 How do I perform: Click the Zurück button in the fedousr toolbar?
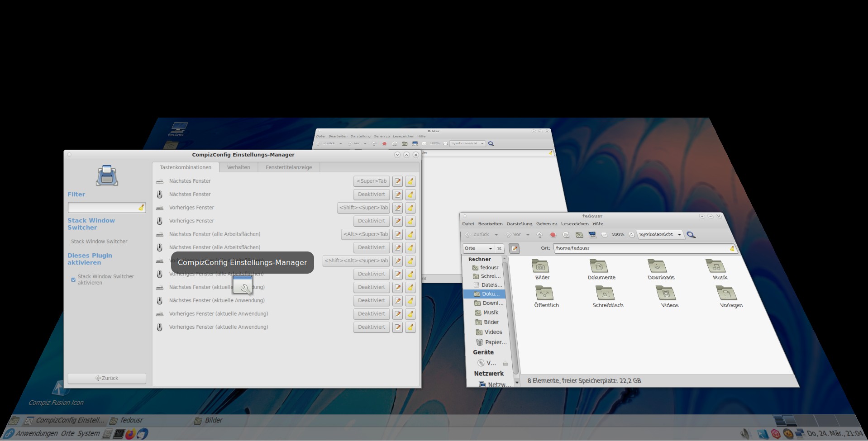(x=478, y=235)
